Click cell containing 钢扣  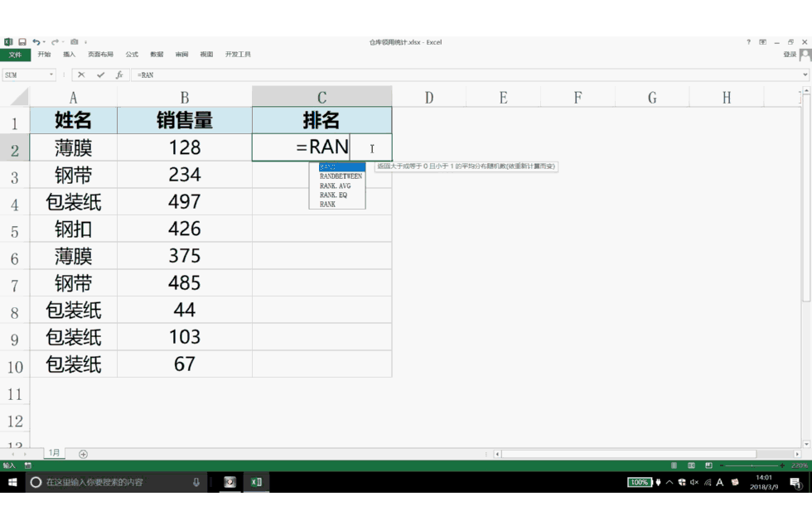click(x=73, y=229)
